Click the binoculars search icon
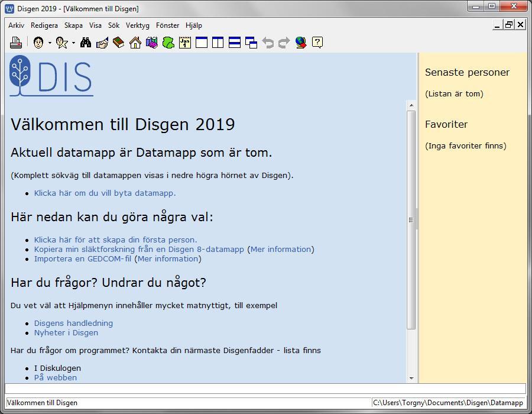 tap(86, 43)
